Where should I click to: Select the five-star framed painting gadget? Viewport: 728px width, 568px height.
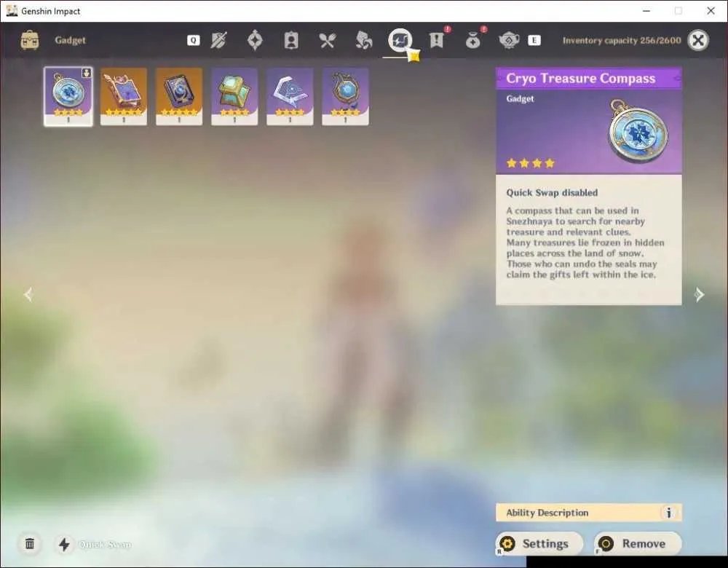click(124, 97)
